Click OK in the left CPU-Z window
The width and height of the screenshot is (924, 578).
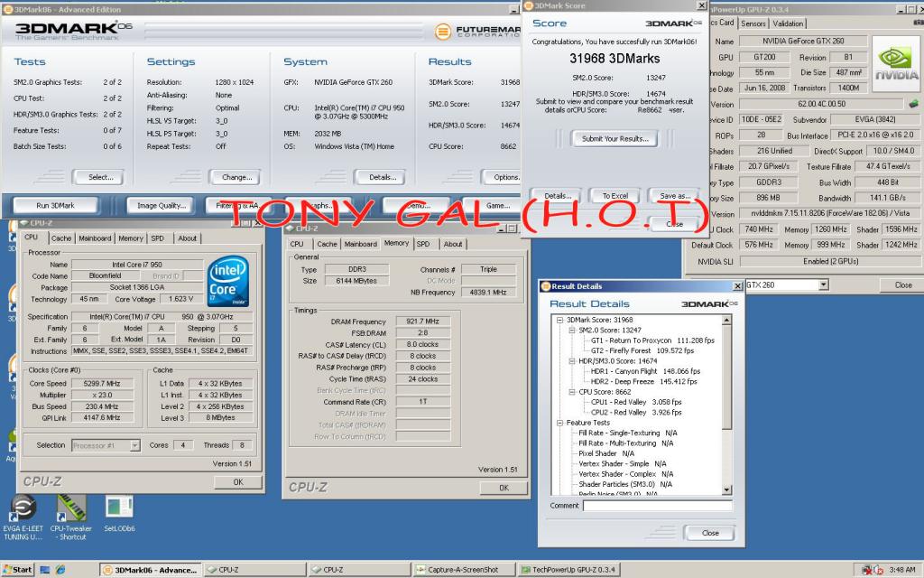point(238,482)
